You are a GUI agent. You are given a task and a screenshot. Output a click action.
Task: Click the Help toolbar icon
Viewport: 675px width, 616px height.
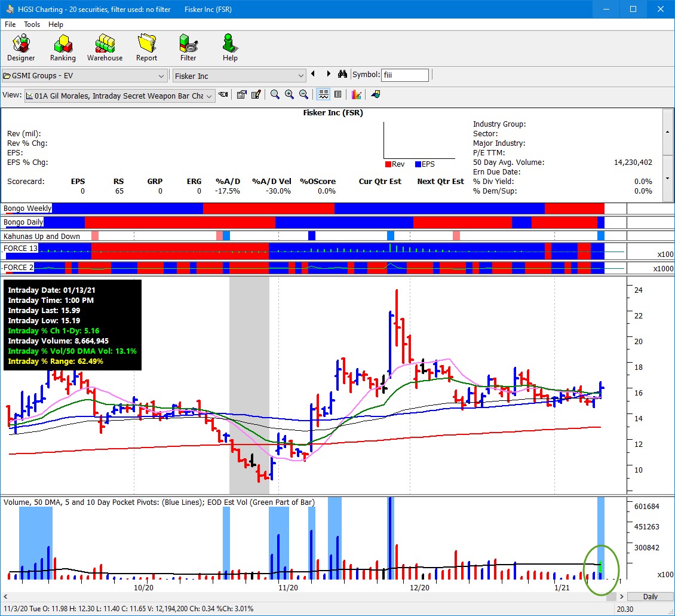pos(230,48)
